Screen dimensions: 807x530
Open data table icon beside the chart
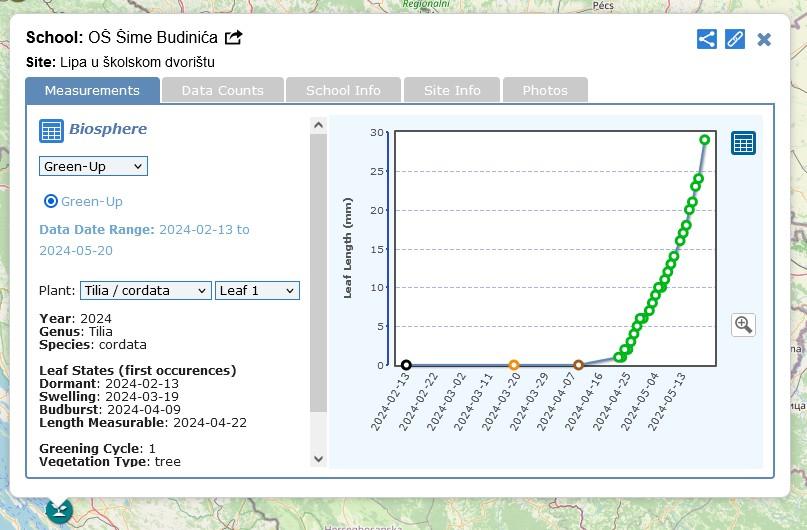[x=743, y=143]
